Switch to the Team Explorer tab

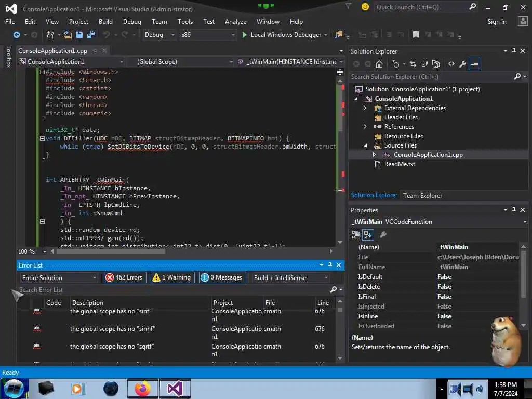click(422, 196)
